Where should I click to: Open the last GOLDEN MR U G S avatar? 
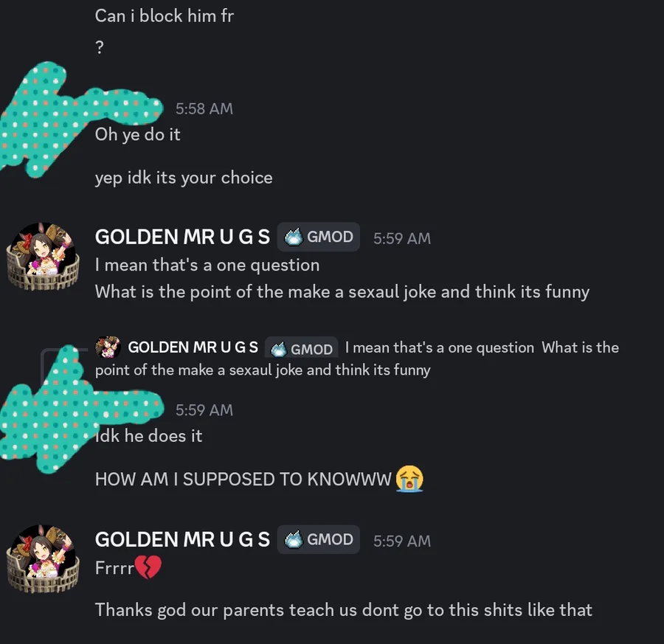(x=43, y=558)
